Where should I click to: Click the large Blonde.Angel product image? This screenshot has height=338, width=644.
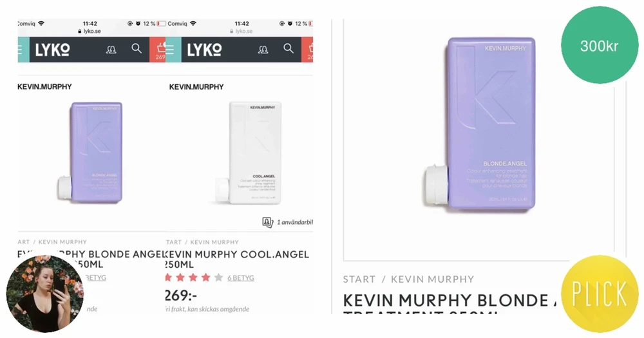pos(480,123)
